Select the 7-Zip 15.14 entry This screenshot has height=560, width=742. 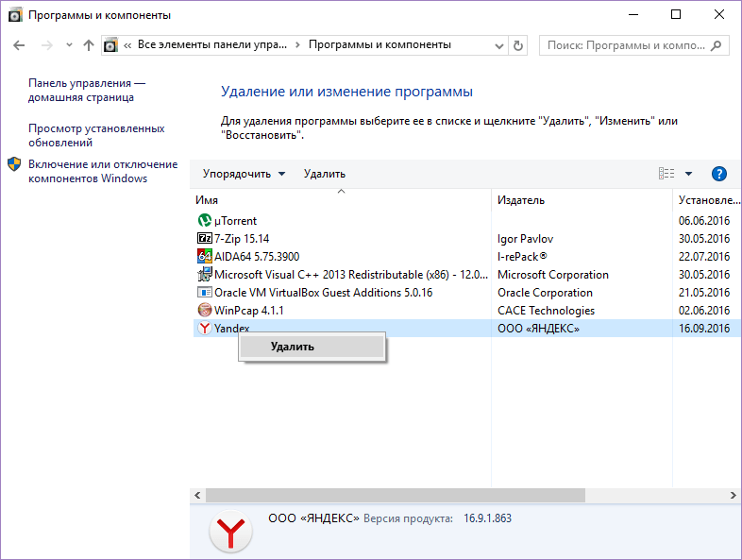(x=242, y=239)
